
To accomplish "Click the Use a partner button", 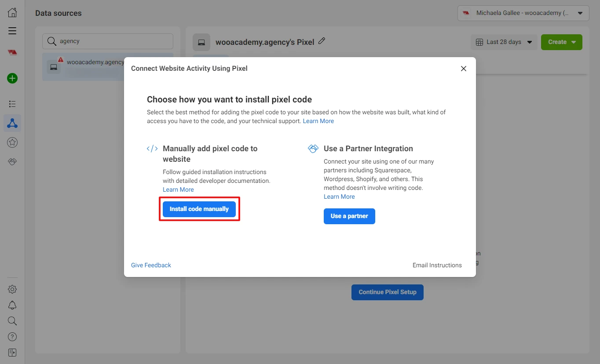I will click(x=349, y=216).
